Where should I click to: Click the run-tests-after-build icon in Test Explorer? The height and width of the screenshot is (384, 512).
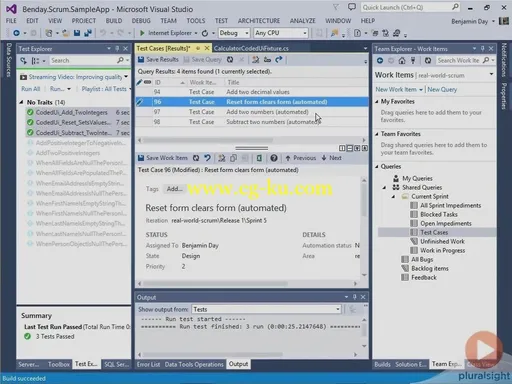[x=23, y=61]
